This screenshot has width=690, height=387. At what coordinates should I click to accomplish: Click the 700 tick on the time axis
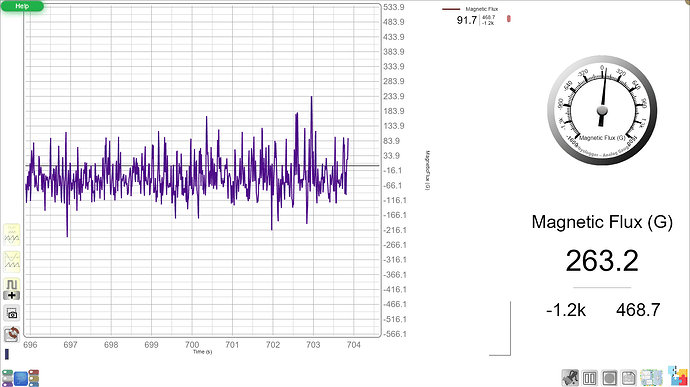coord(192,345)
